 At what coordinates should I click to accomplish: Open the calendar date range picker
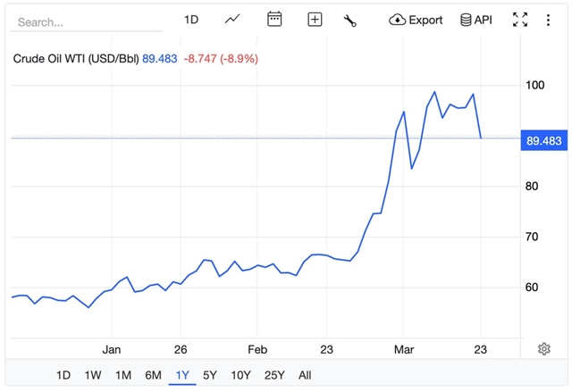[274, 20]
